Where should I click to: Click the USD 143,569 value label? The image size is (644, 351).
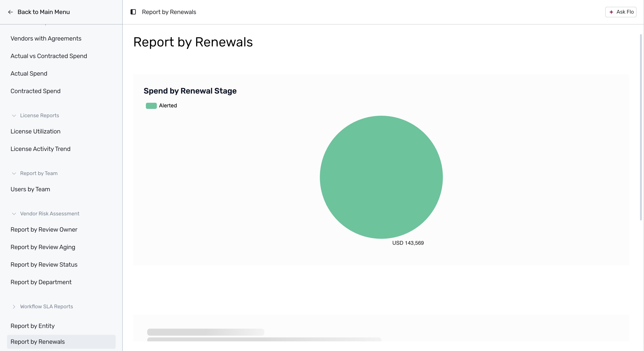pyautogui.click(x=408, y=243)
